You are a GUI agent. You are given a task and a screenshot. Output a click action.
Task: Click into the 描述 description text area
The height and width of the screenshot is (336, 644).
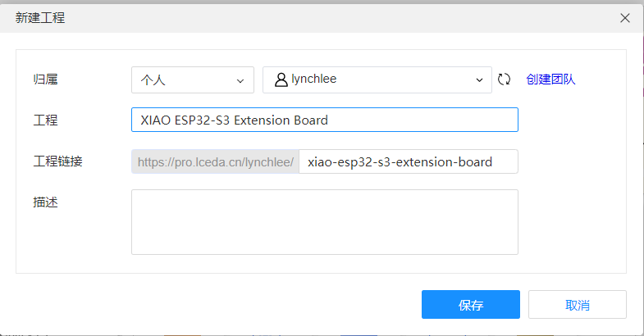[x=325, y=222]
